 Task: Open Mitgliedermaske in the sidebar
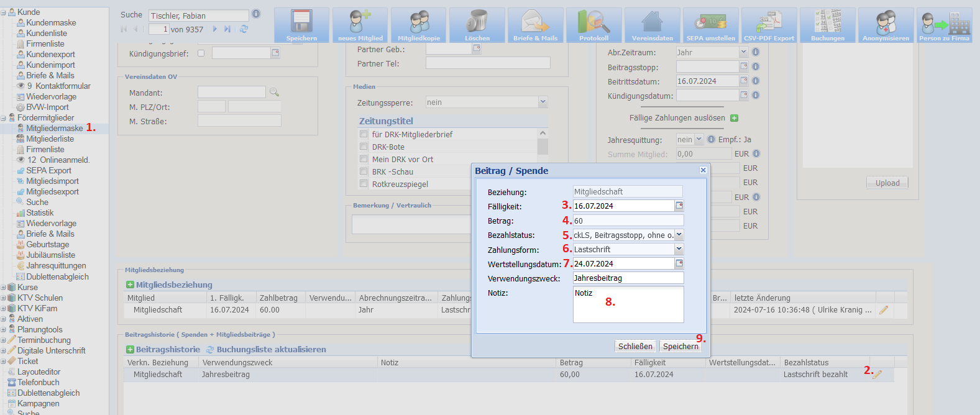(54, 129)
